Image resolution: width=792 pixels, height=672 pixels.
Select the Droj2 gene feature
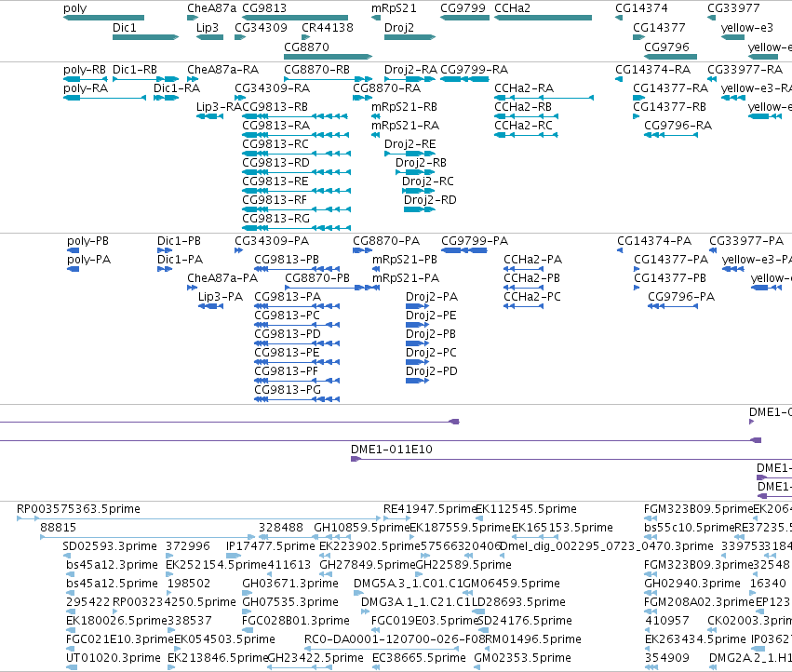(x=409, y=37)
